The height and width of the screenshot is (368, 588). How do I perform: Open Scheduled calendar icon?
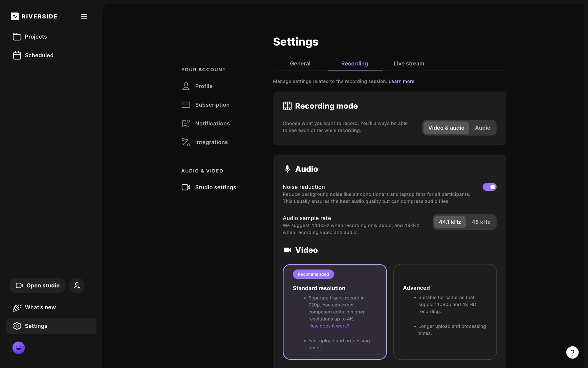coord(17,55)
